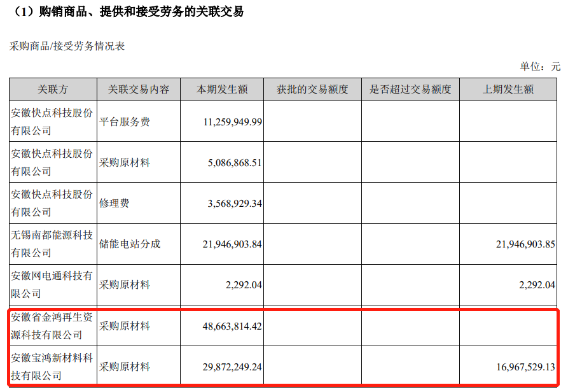
Task: Click the subtitle 采购商品/接受劳务情况表
Action: point(67,46)
